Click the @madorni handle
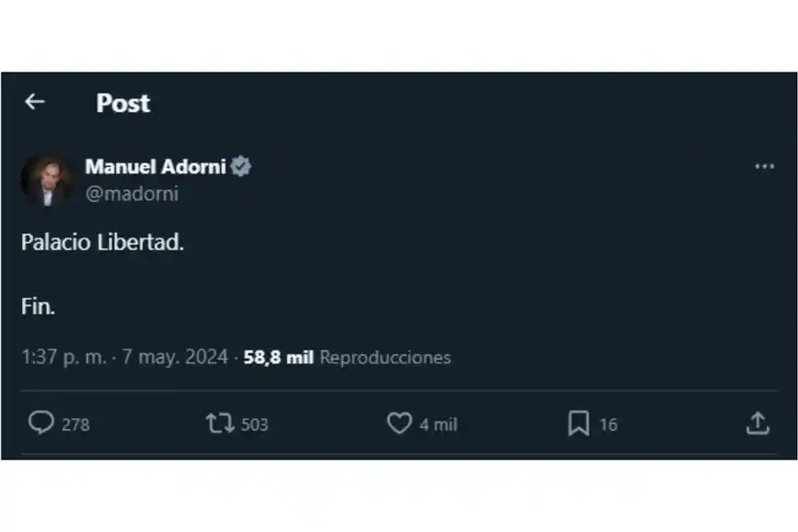The image size is (798, 532). click(132, 194)
